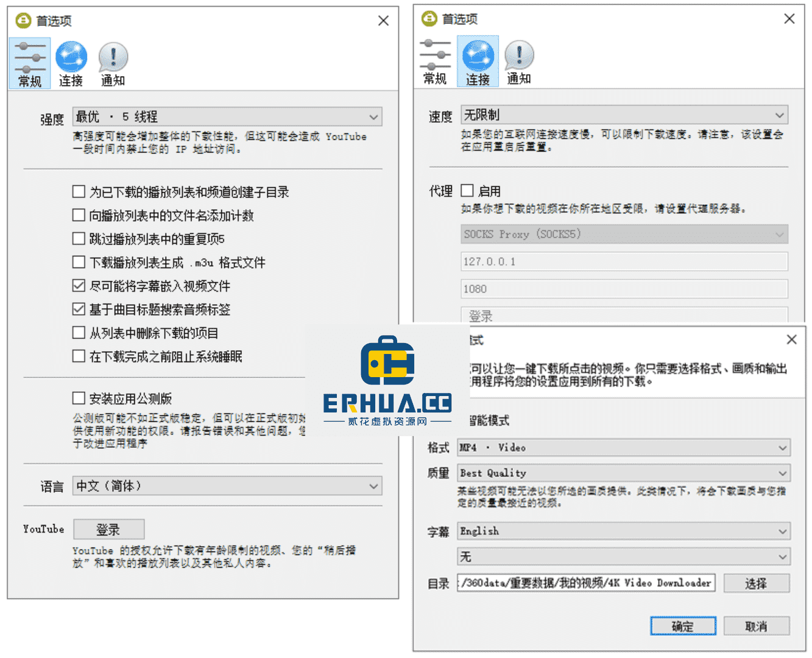Enable 为已下载的播放列表和频道创建子目录 checkbox
812x658 pixels.
79,192
